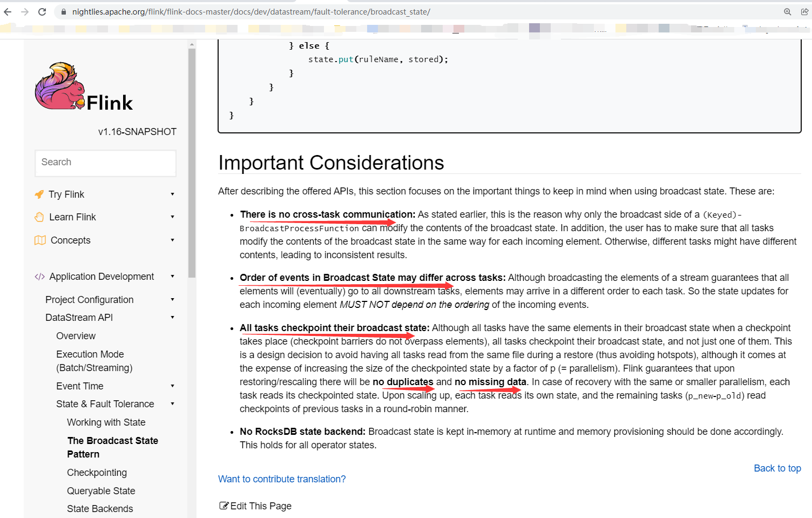
Task: Click the BroadcastProcessFunction inline code
Action: 299,228
